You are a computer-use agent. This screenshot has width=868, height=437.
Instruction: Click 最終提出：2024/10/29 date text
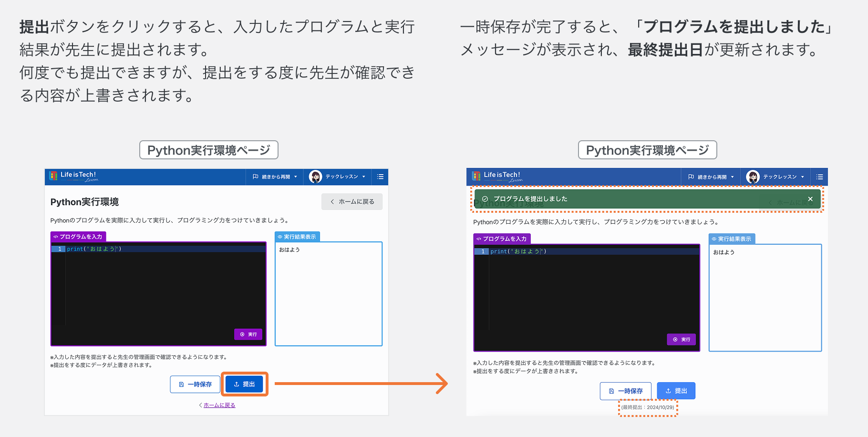(648, 407)
